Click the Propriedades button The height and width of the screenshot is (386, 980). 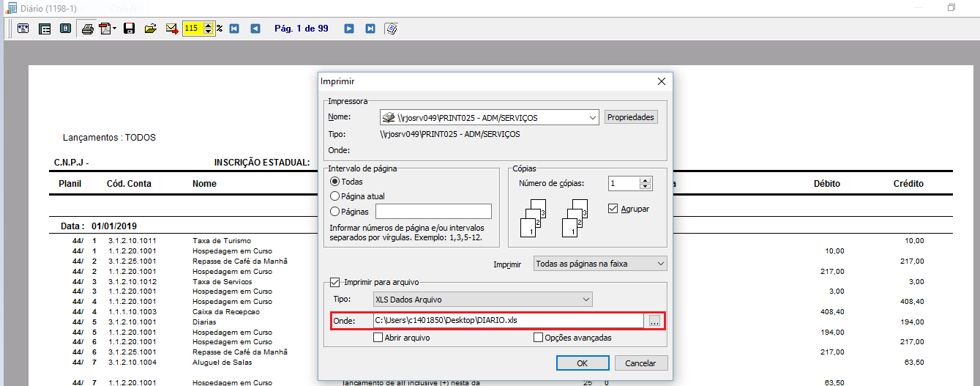631,117
